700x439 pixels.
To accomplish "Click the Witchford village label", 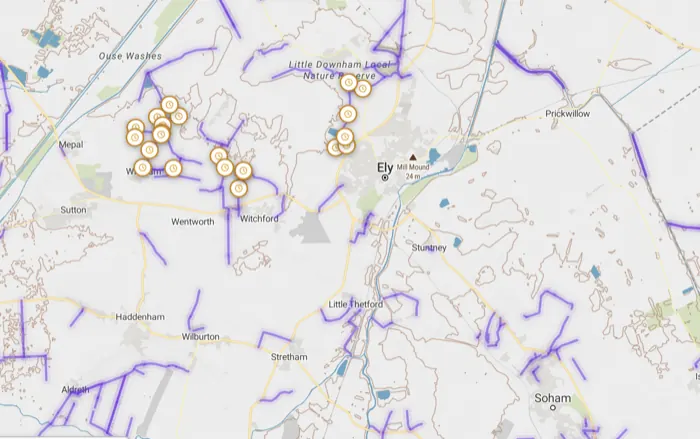I will point(259,218).
